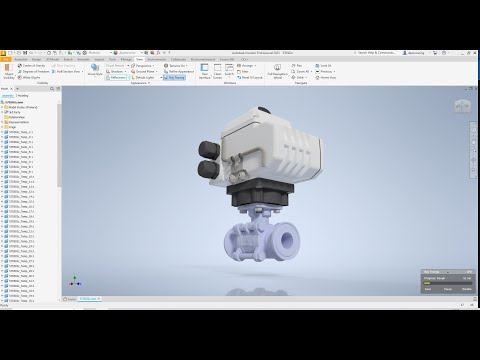The height and width of the screenshot is (360, 480).
Task: Add a new browser panel with plus
Action: point(17,89)
